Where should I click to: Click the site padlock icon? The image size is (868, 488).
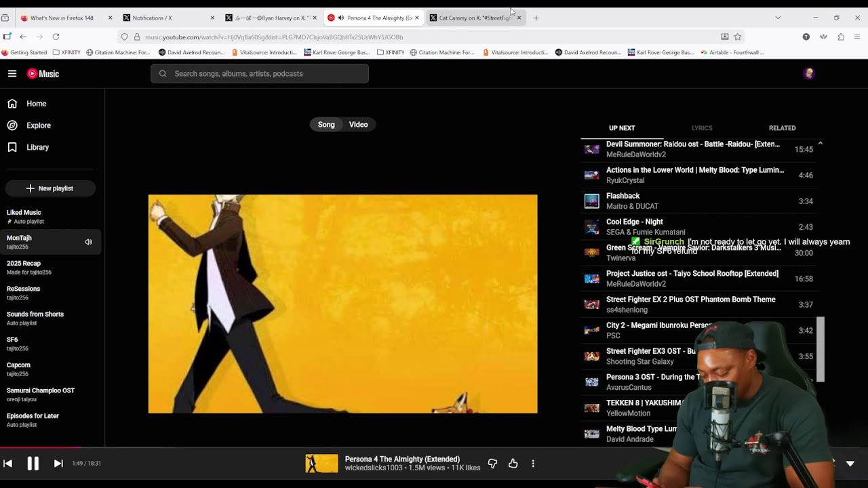click(137, 37)
